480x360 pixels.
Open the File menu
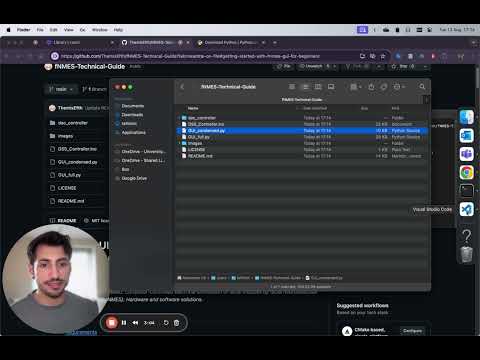coord(40,30)
